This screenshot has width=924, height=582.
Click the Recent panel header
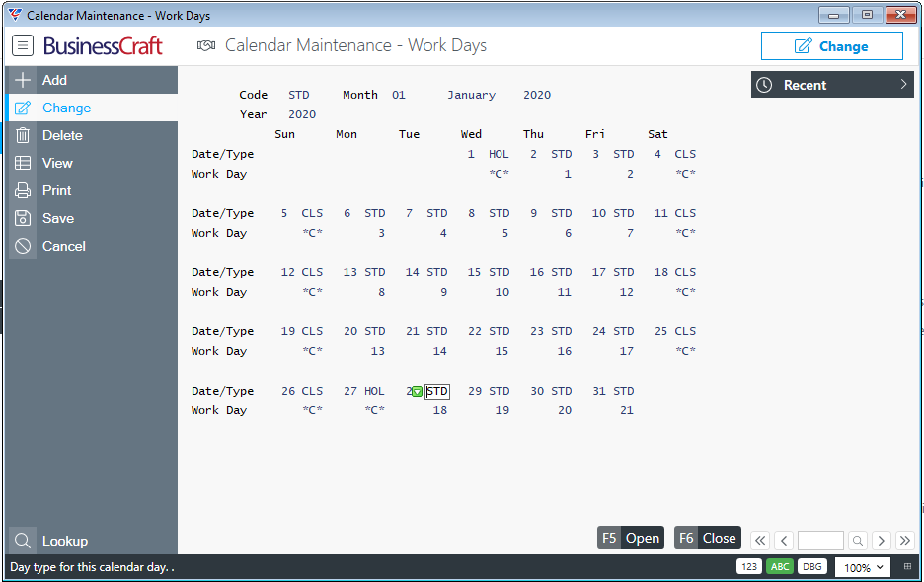pyautogui.click(x=832, y=85)
